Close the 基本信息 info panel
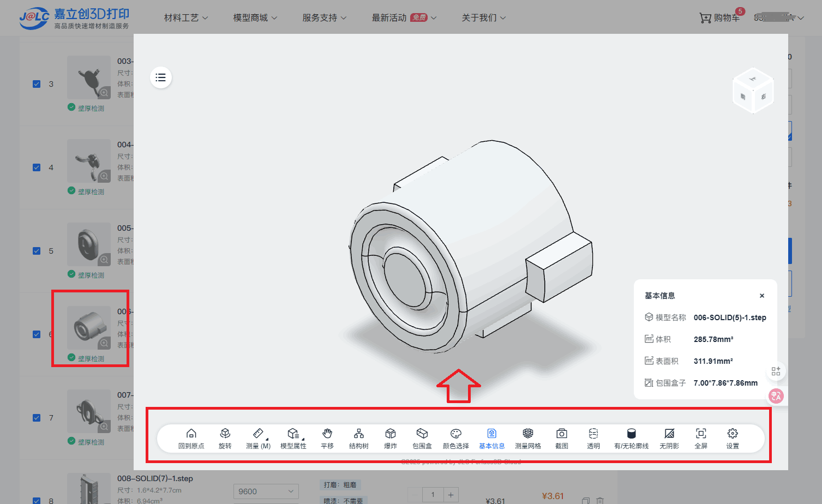This screenshot has height=504, width=822. pyautogui.click(x=762, y=296)
